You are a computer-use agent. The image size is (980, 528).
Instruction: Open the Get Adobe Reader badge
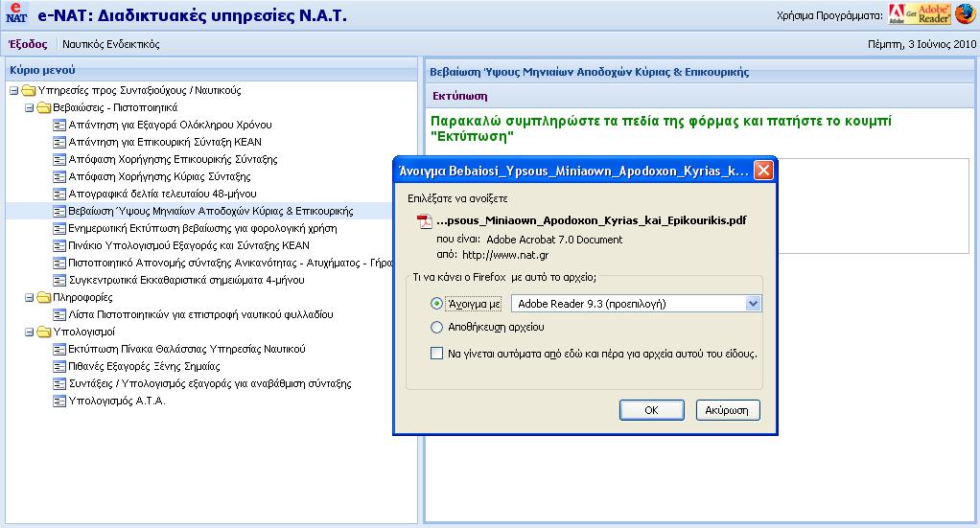pyautogui.click(x=920, y=14)
